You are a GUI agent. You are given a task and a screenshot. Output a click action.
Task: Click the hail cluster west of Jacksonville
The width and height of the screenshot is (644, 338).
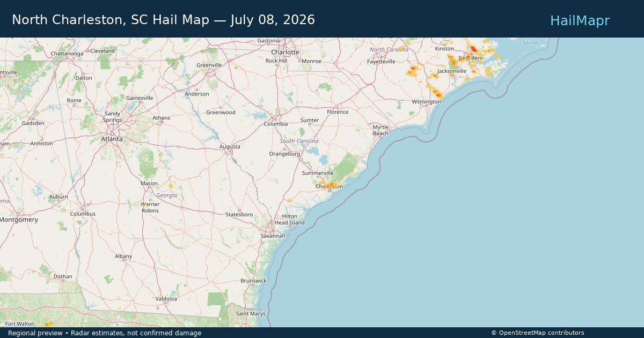point(412,70)
